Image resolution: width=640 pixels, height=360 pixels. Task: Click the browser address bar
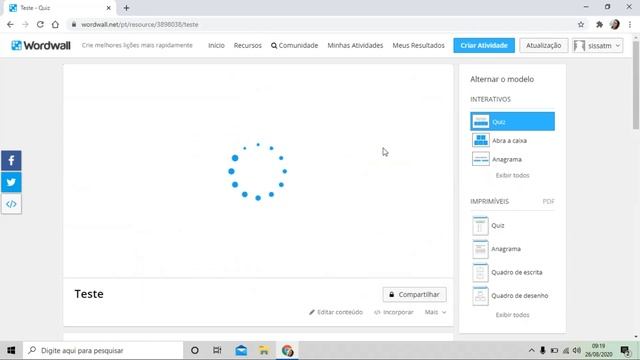pyautogui.click(x=322, y=24)
